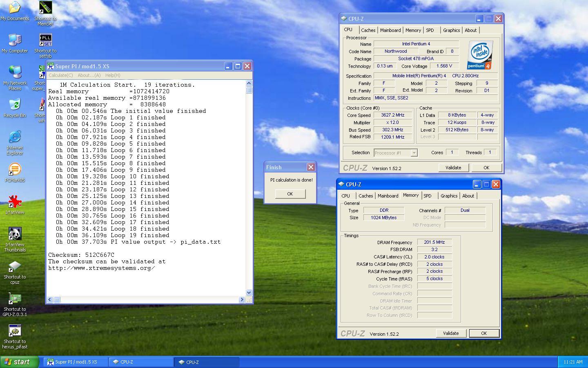
Task: Click the Start button
Action: tap(20, 362)
